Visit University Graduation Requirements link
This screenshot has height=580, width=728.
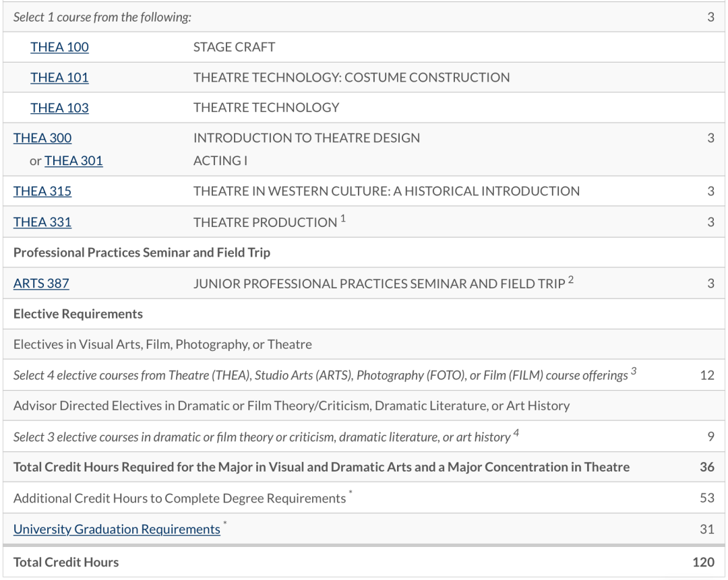click(x=117, y=529)
